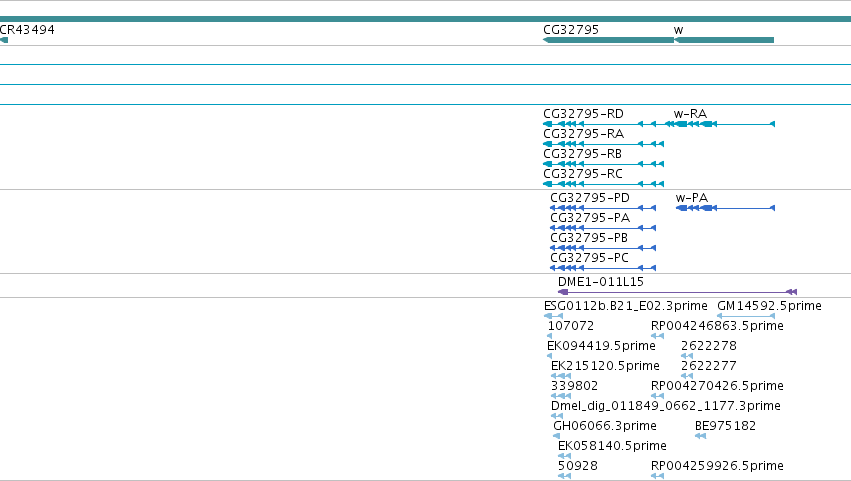Screen dimensions: 851x481
Task: Select the RP004259926.5prime label
Action: point(717,467)
